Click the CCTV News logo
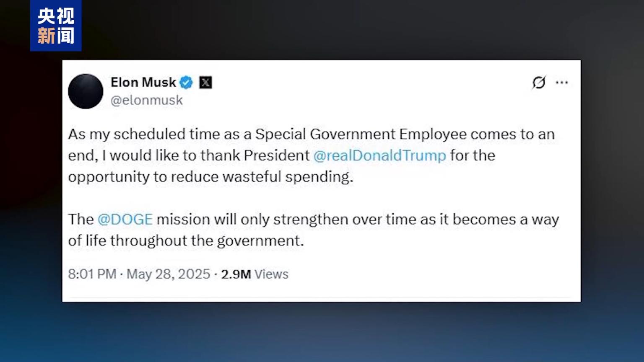 point(56,26)
